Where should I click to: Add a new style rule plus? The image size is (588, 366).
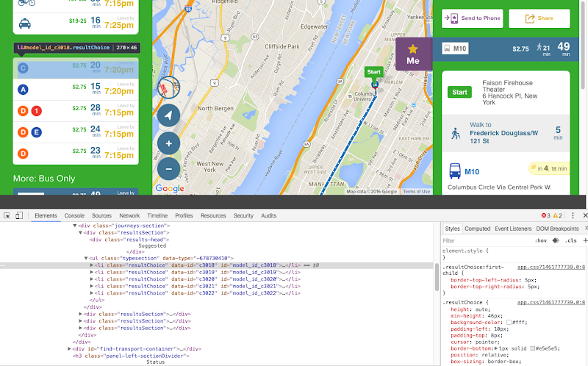[x=585, y=241]
